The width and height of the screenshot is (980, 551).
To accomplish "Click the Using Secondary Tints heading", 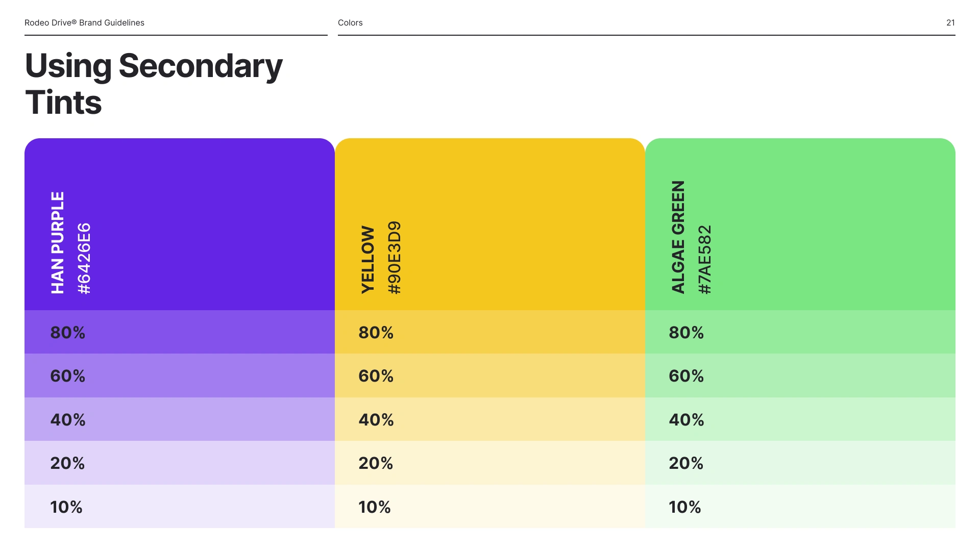I will (154, 84).
